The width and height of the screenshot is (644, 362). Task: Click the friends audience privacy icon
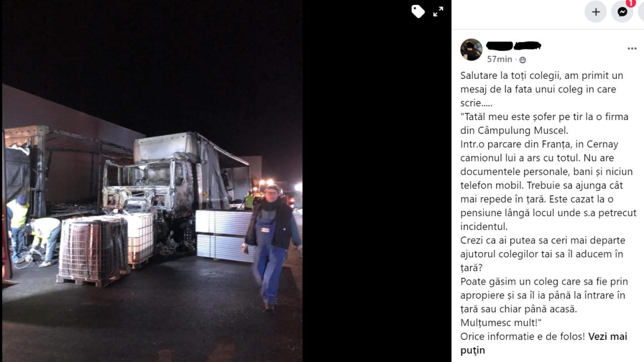pos(523,60)
